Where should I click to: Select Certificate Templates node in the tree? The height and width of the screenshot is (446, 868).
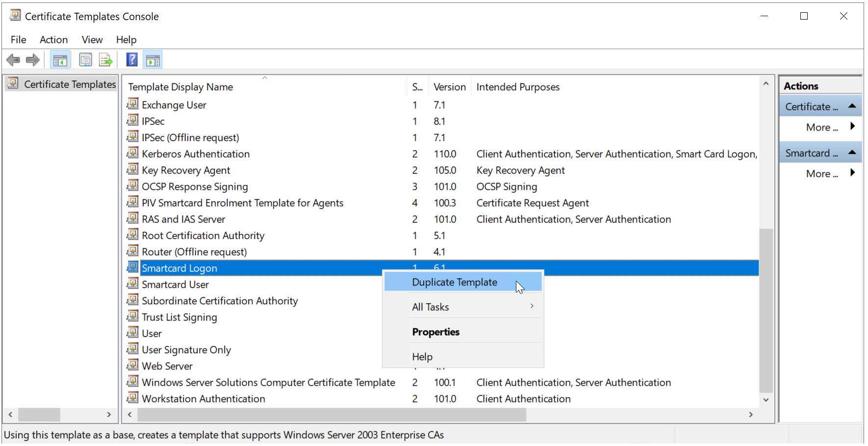pyautogui.click(x=70, y=84)
